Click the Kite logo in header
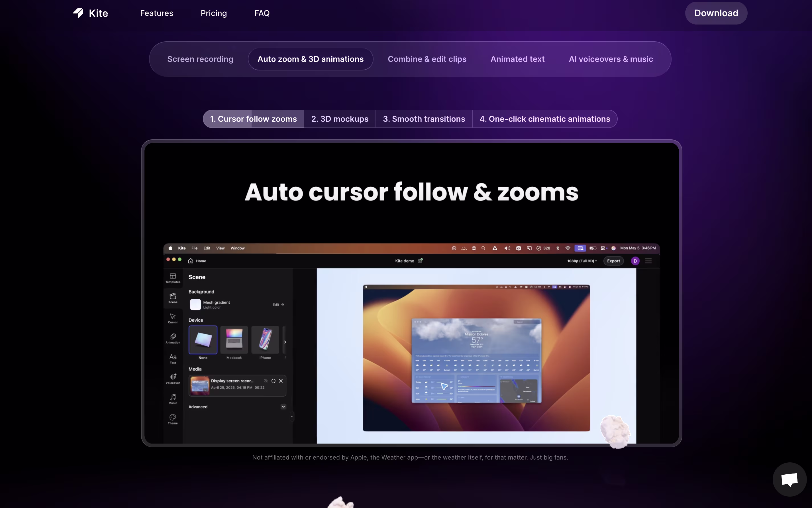The height and width of the screenshot is (508, 812). tap(90, 13)
